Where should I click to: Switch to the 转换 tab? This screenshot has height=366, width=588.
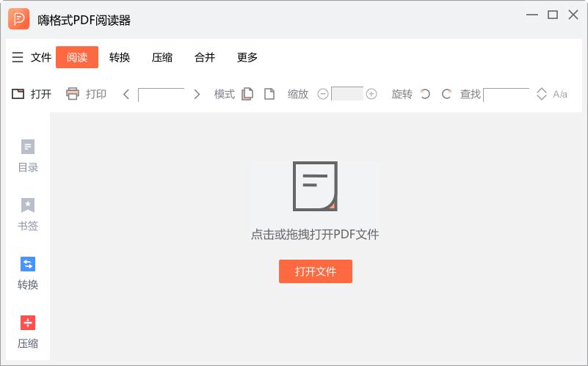coord(120,57)
